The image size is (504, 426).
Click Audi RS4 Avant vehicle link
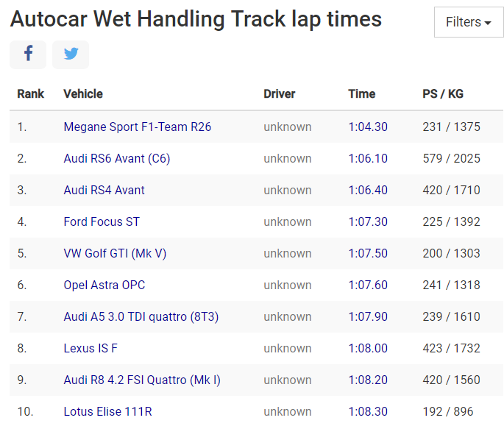point(104,190)
